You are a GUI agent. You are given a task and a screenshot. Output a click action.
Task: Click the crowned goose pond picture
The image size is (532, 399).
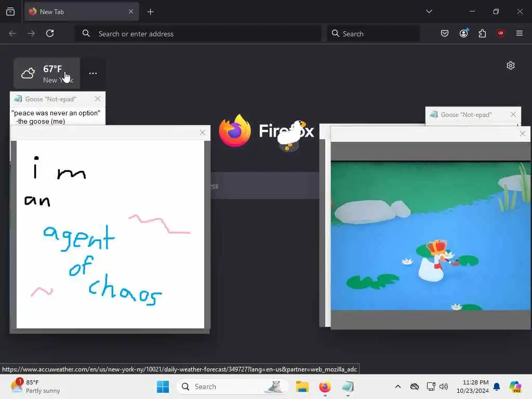click(431, 236)
